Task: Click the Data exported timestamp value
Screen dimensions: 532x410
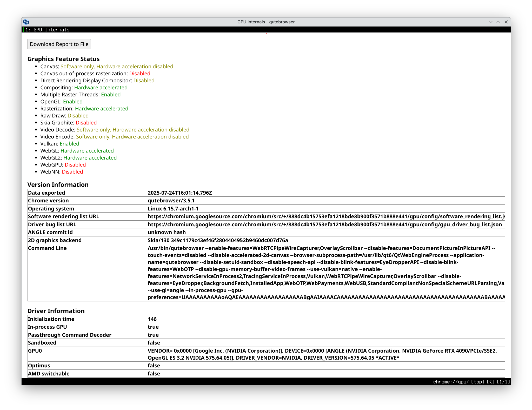Action: pyautogui.click(x=180, y=193)
